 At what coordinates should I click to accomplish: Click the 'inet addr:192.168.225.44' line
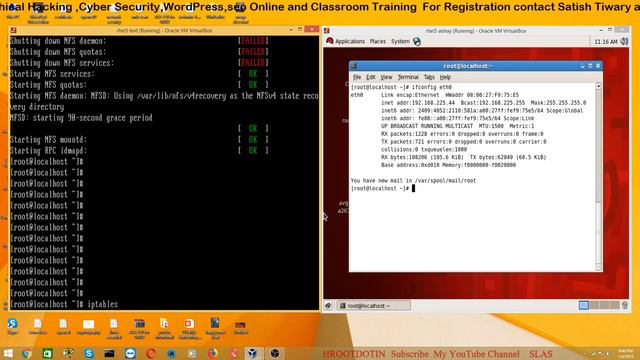(x=483, y=103)
